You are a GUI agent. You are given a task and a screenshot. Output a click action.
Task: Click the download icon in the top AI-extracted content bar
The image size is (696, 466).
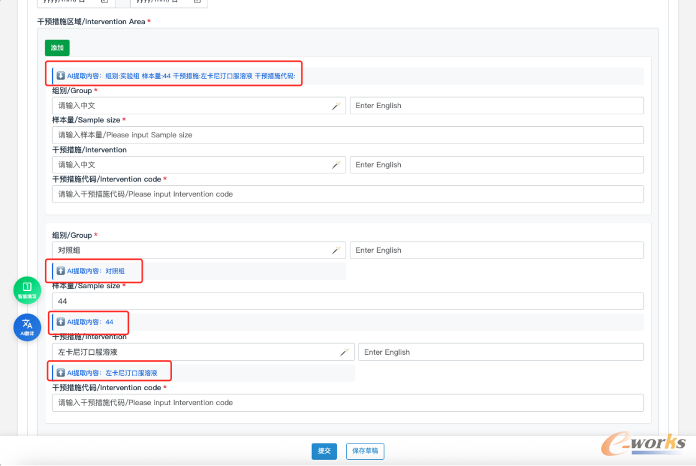pos(60,75)
